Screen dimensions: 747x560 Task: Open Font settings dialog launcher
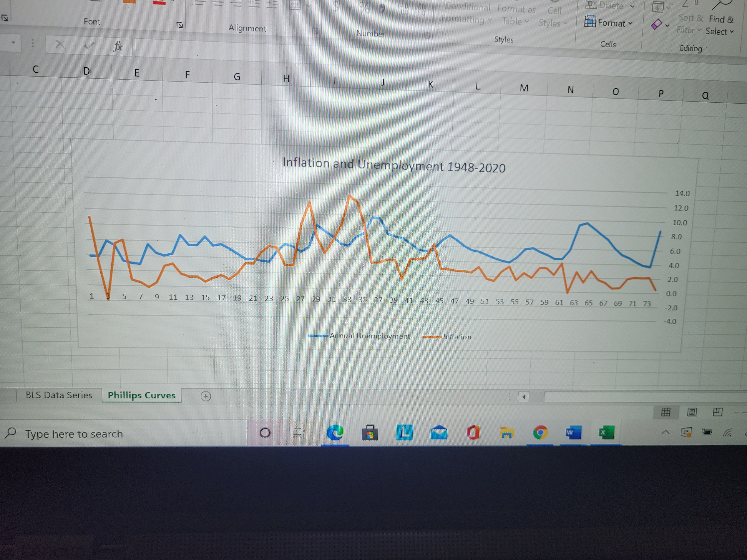pos(179,25)
